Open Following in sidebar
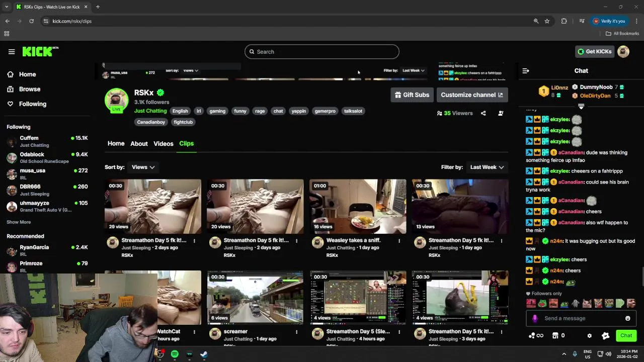Image resolution: width=644 pixels, height=362 pixels. click(x=32, y=104)
